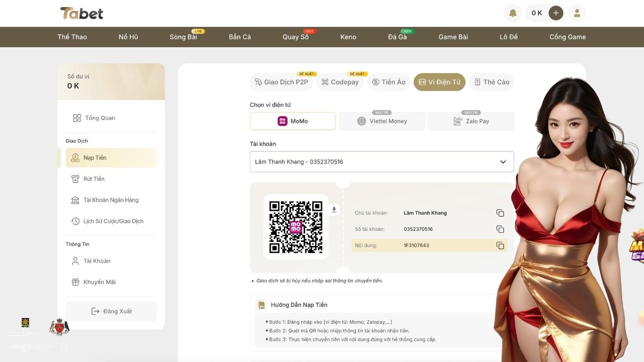Select MoMo e-wallet option
This screenshot has height=362, width=644.
(x=293, y=121)
